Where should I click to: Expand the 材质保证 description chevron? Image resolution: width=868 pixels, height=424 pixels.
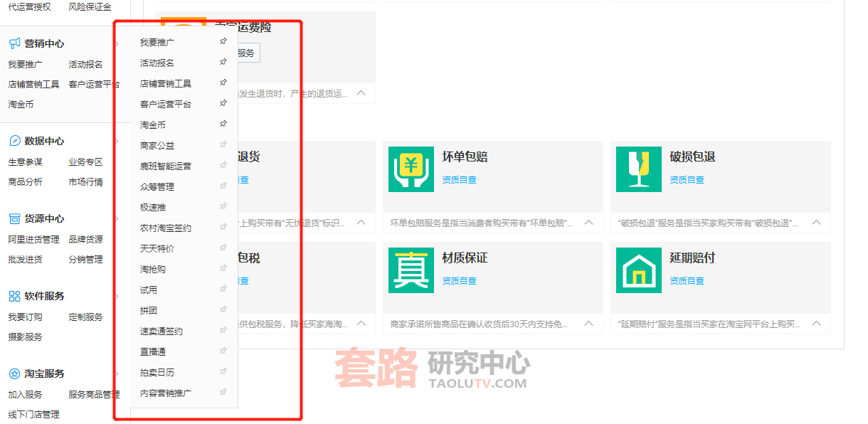click(x=588, y=324)
